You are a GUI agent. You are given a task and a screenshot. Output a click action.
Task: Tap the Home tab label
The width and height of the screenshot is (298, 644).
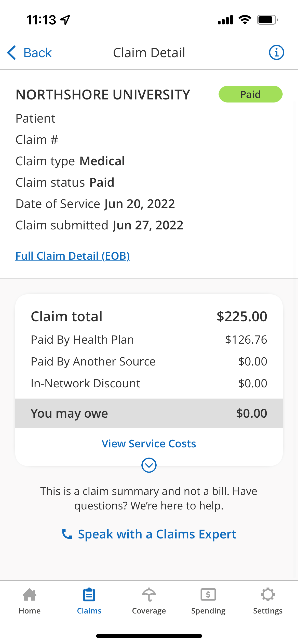30,611
